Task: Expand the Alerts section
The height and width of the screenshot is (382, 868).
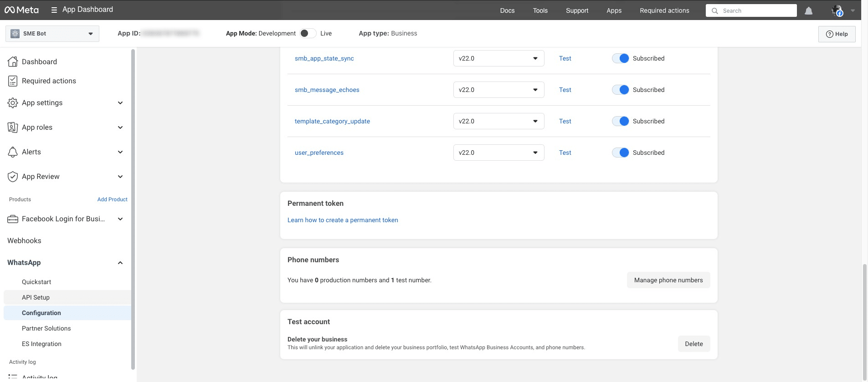Action: point(120,152)
